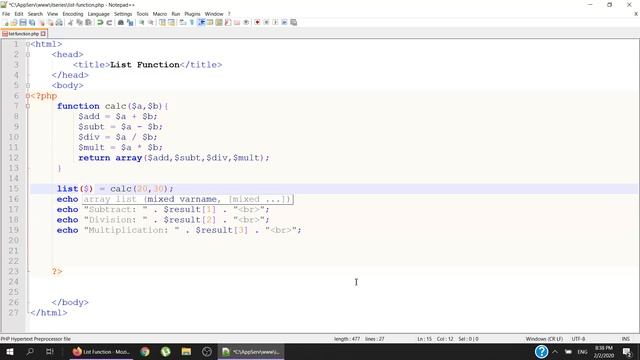Cut selection with the scissors icon
This screenshot has height=360, width=640.
coord(70,22)
